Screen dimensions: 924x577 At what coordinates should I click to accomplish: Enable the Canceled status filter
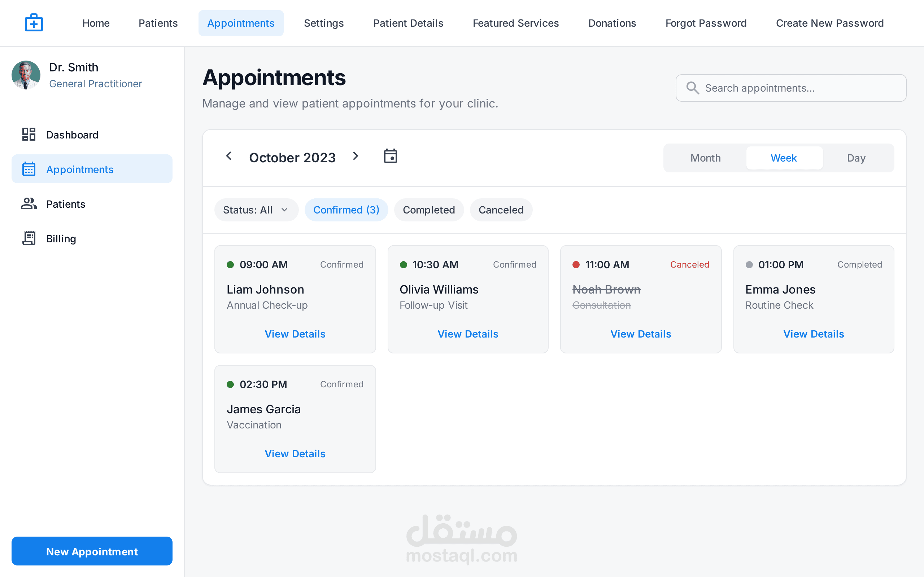point(501,210)
